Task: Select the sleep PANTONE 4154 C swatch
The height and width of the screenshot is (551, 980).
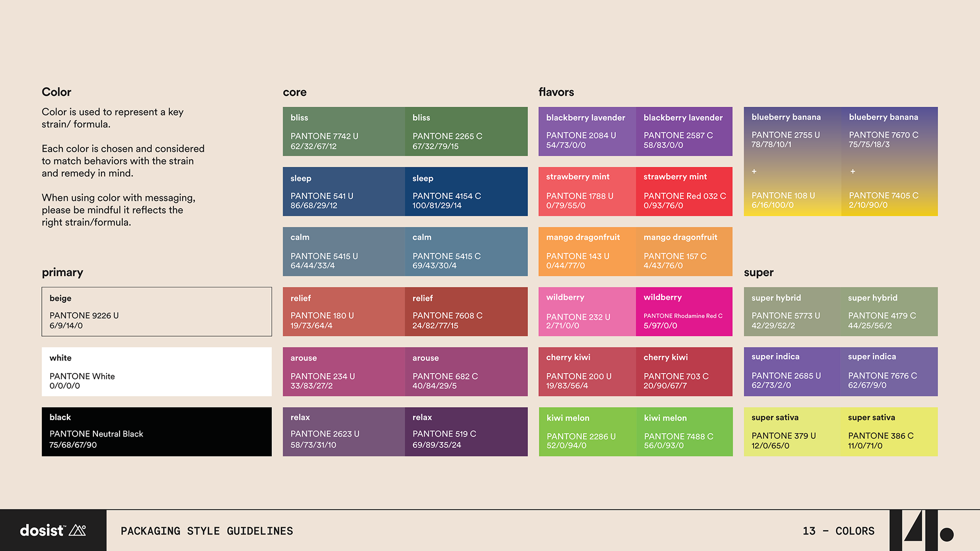Action: click(x=466, y=192)
